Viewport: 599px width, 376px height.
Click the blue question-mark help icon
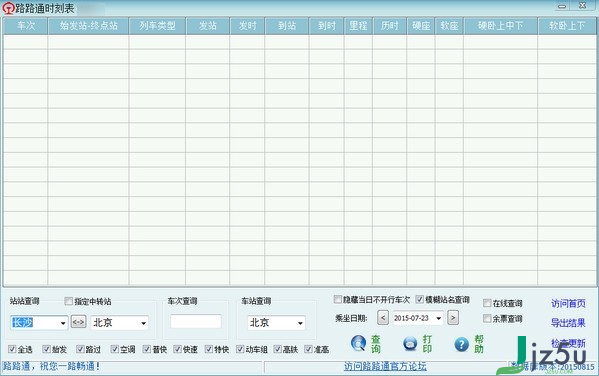tap(461, 344)
